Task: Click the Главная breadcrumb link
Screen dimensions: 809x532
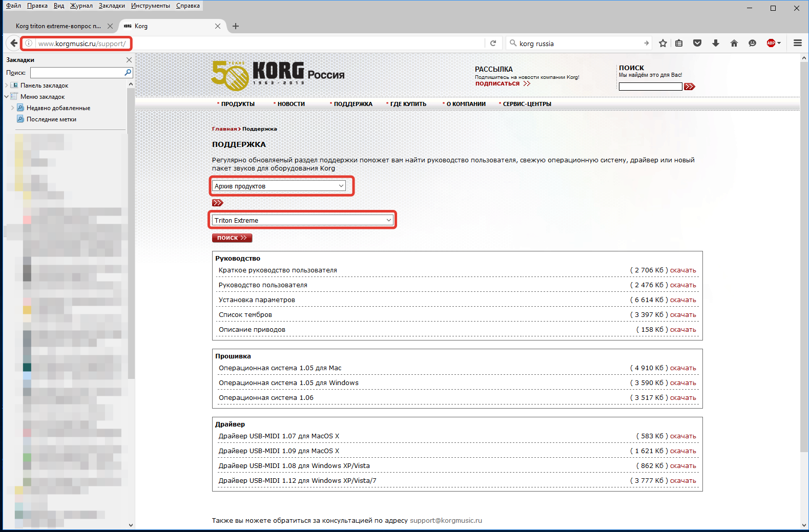Action: pyautogui.click(x=224, y=129)
